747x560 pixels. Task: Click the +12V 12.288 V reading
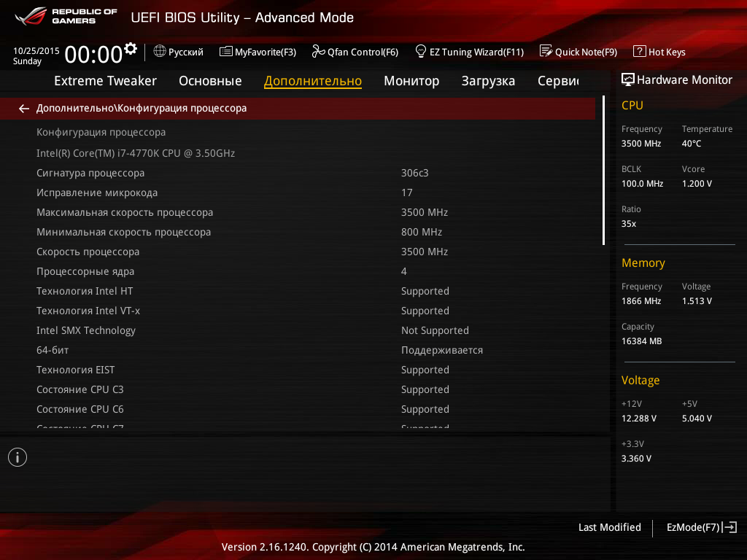click(x=639, y=418)
